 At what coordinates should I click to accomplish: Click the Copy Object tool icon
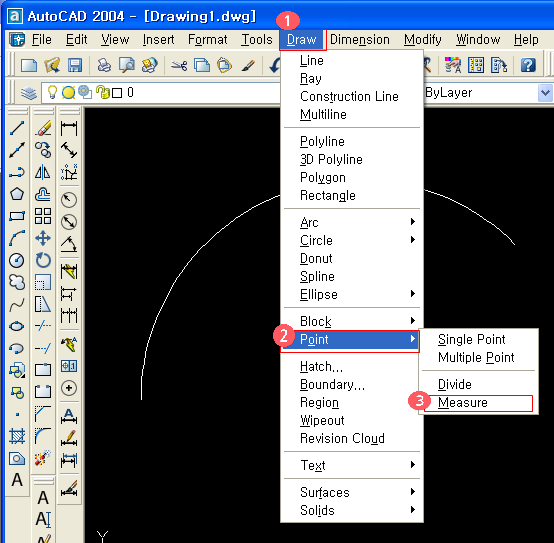click(43, 150)
